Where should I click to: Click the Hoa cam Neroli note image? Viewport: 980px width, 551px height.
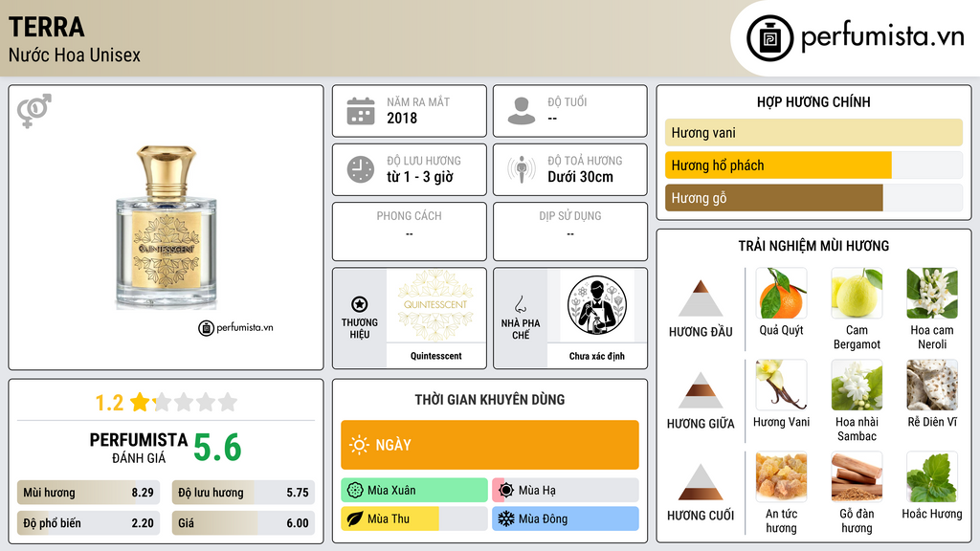click(x=932, y=294)
